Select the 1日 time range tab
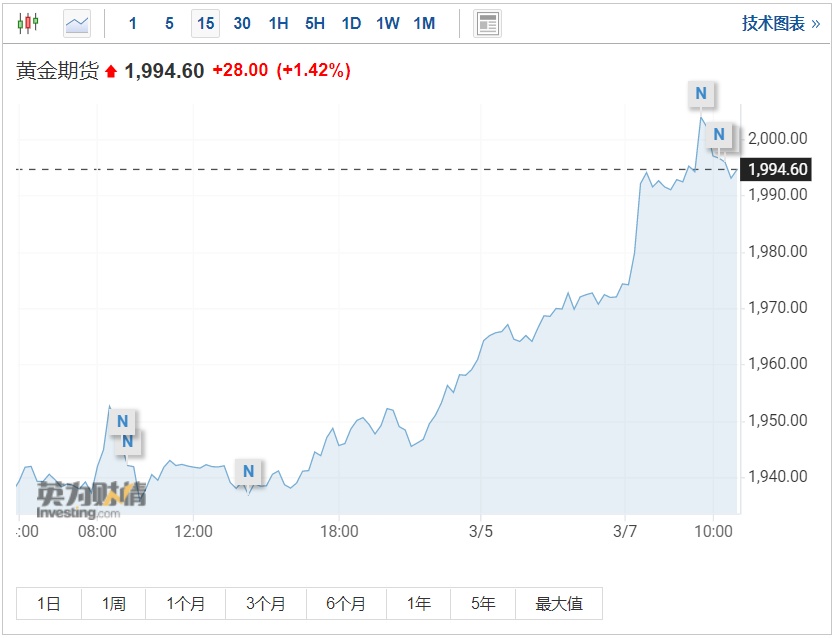Screen dimensions: 835x638 click(x=49, y=603)
